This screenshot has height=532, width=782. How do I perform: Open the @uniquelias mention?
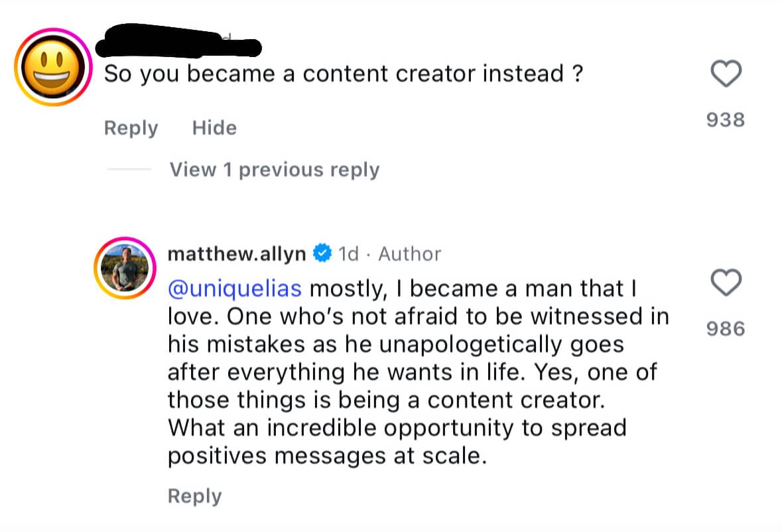234,289
